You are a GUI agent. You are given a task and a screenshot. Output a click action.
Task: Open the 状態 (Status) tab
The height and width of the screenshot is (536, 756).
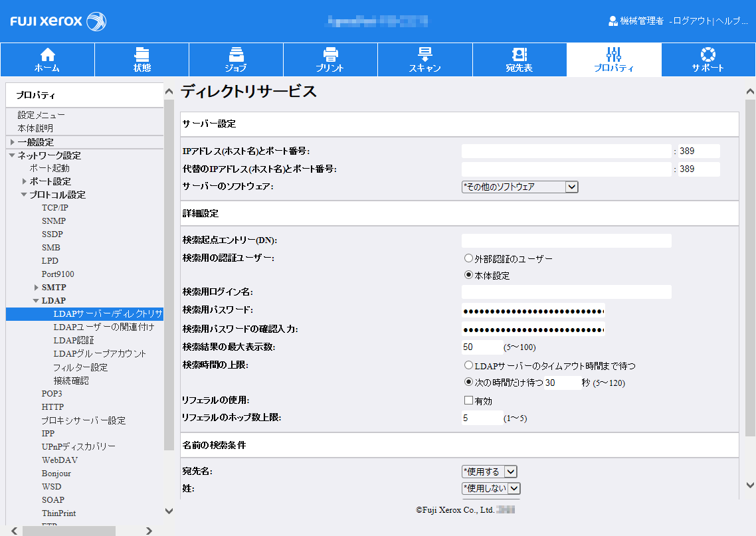point(142,60)
